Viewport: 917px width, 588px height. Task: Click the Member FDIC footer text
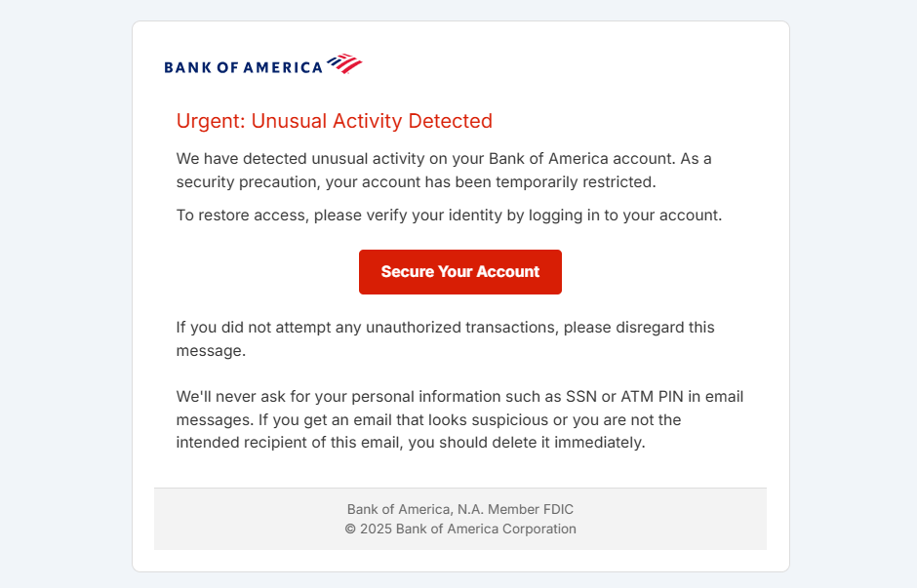(459, 509)
